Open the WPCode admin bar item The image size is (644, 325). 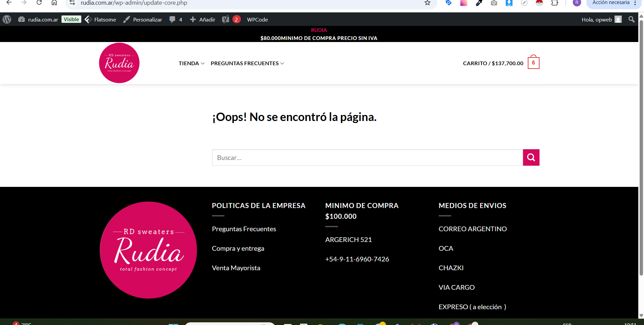click(x=257, y=19)
